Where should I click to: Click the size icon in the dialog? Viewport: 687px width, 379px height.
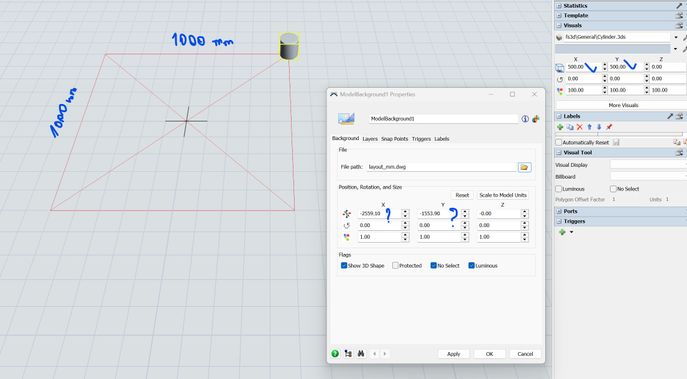[347, 237]
